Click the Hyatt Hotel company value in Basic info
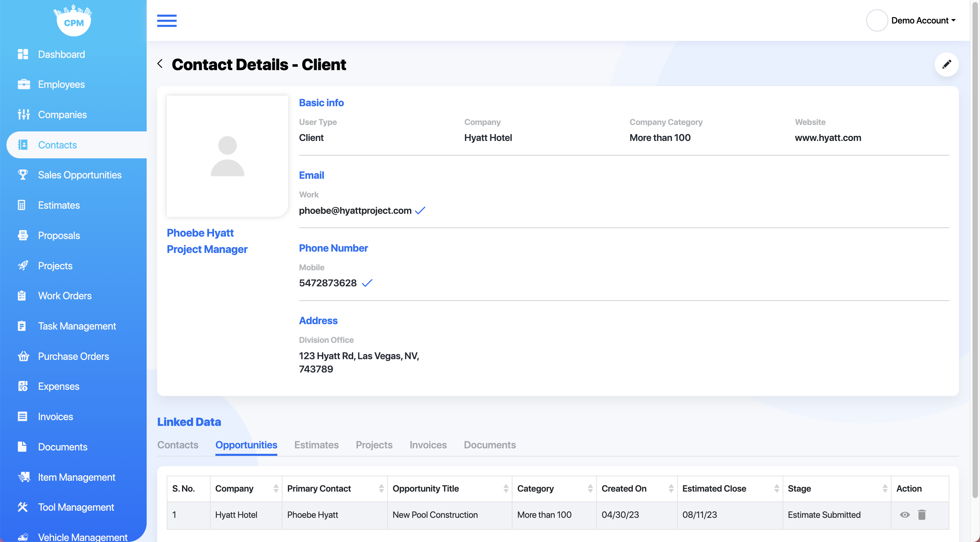Screen dimensions: 980x542 (x=488, y=138)
